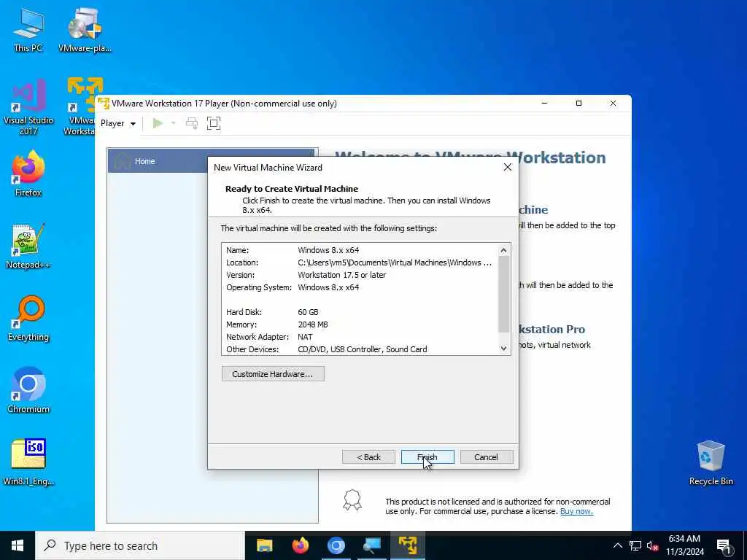The height and width of the screenshot is (560, 747).
Task: Select the Memory 2048 MB row
Action: (360, 324)
